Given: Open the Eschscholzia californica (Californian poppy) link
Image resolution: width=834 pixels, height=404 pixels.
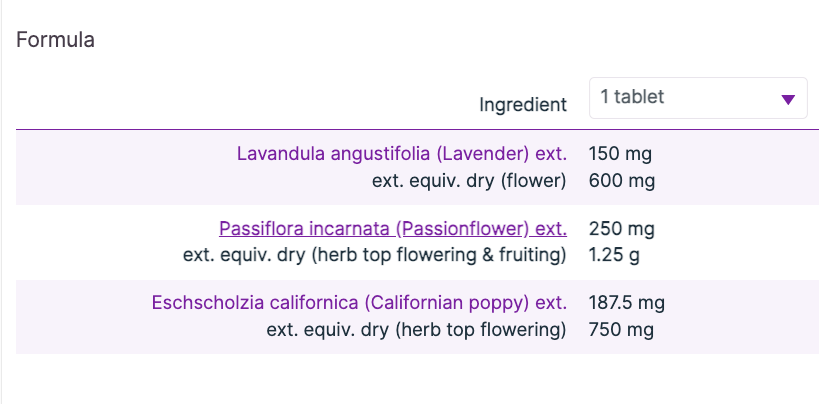Looking at the screenshot, I should click(x=359, y=302).
